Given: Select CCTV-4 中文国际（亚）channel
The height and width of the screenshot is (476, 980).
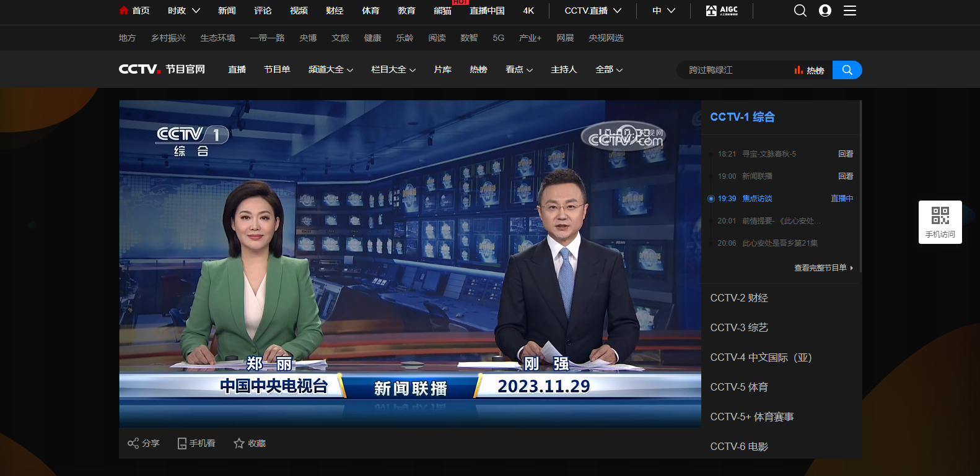Looking at the screenshot, I should pyautogui.click(x=761, y=358).
